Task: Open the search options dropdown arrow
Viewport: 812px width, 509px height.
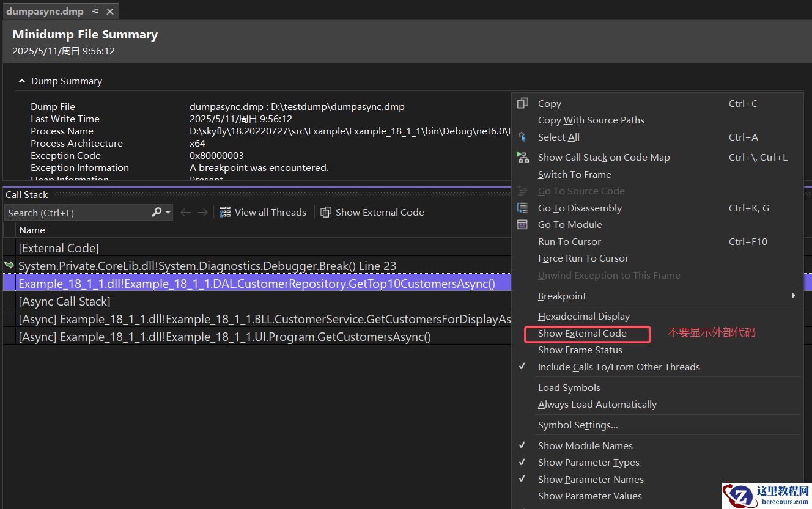Action: coord(168,213)
